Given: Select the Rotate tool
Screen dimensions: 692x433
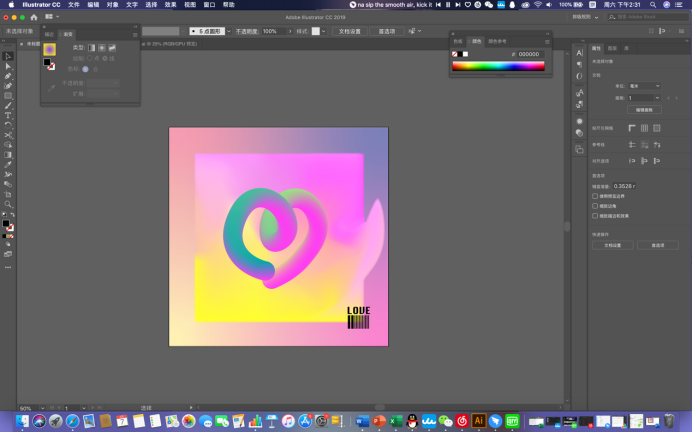Looking at the screenshot, I should point(8,125).
